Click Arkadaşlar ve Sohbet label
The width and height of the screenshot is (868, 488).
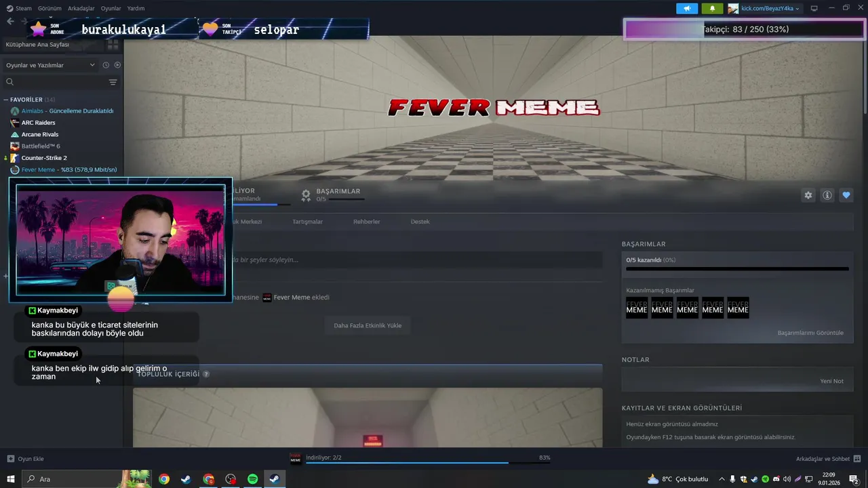823,459
